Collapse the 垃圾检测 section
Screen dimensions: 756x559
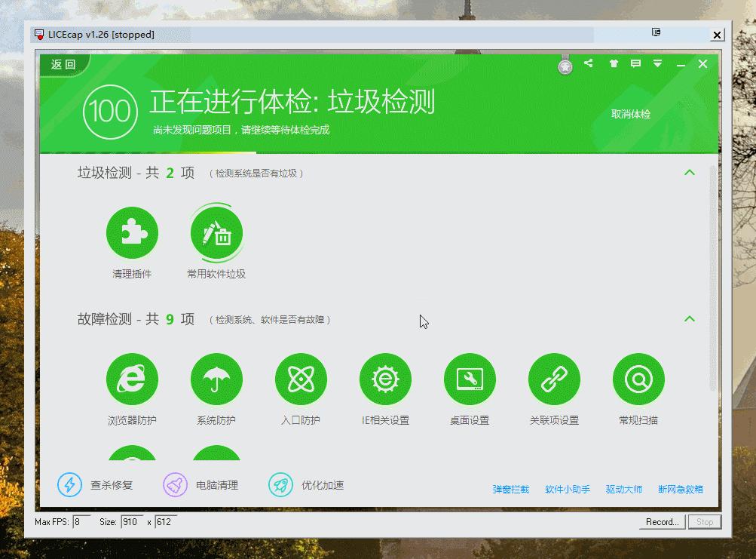pyautogui.click(x=690, y=172)
